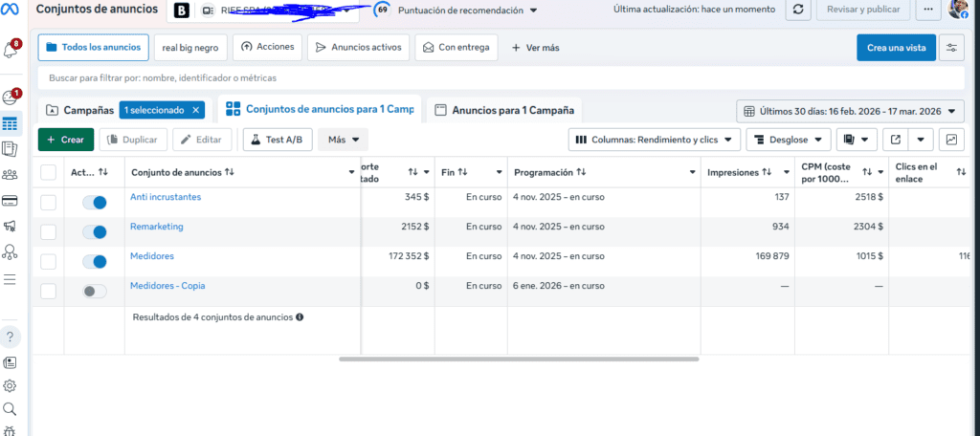Open the Desglose dropdown
Image resolution: width=980 pixels, height=436 pixels.
[789, 140]
